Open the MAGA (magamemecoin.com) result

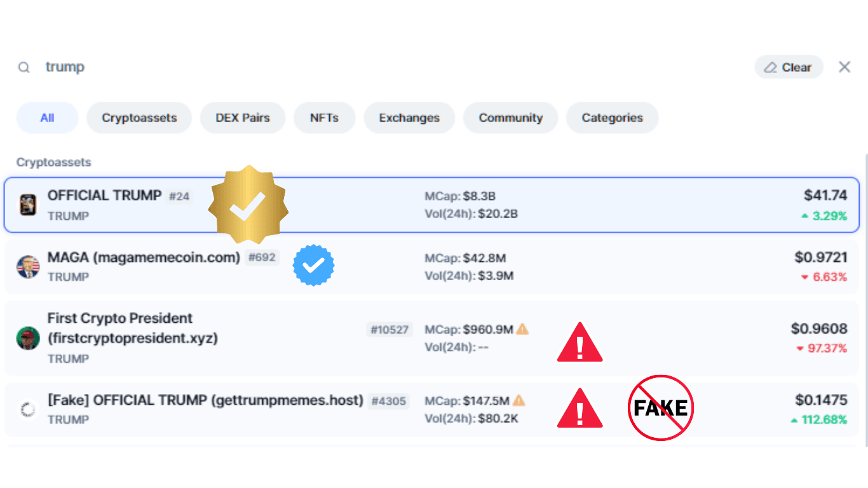pos(144,257)
